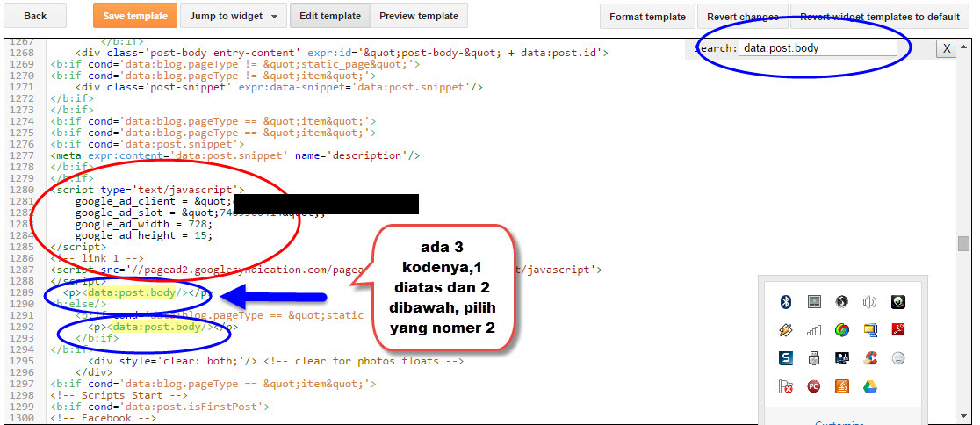Click the folder sync tray icon
Image resolution: width=980 pixels, height=425 pixels.
coord(870,330)
